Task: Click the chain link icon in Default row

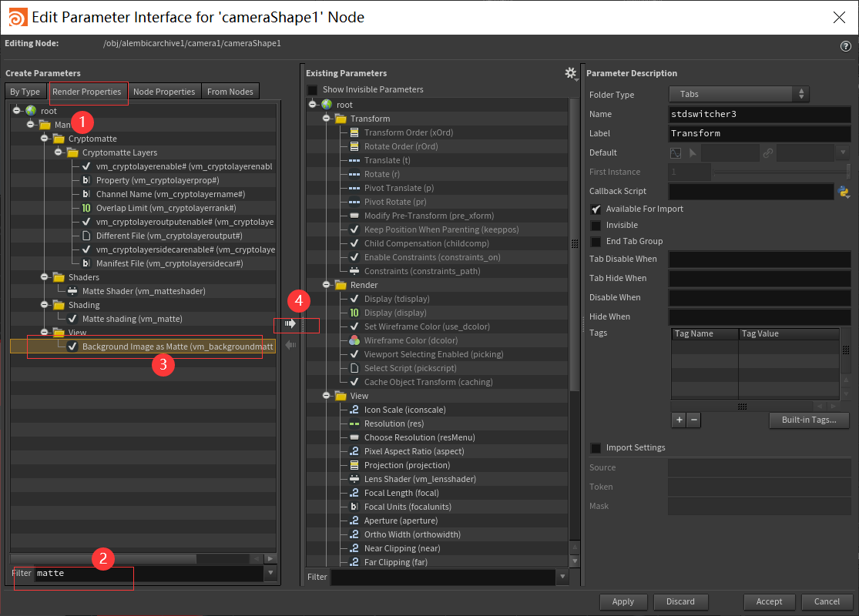Action: pos(769,152)
